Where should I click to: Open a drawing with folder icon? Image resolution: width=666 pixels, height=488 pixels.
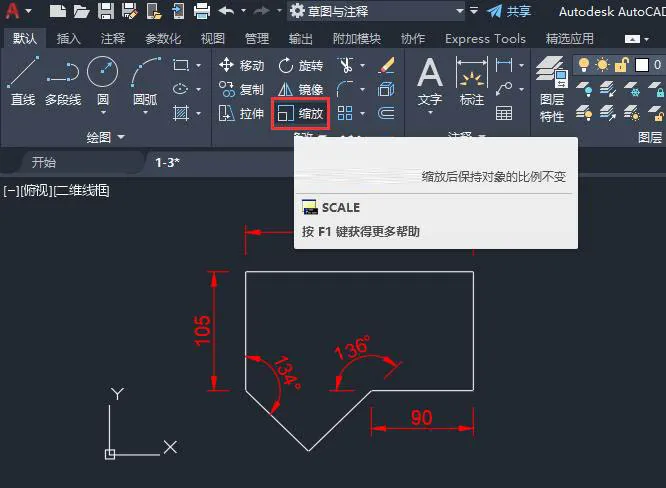coord(81,11)
